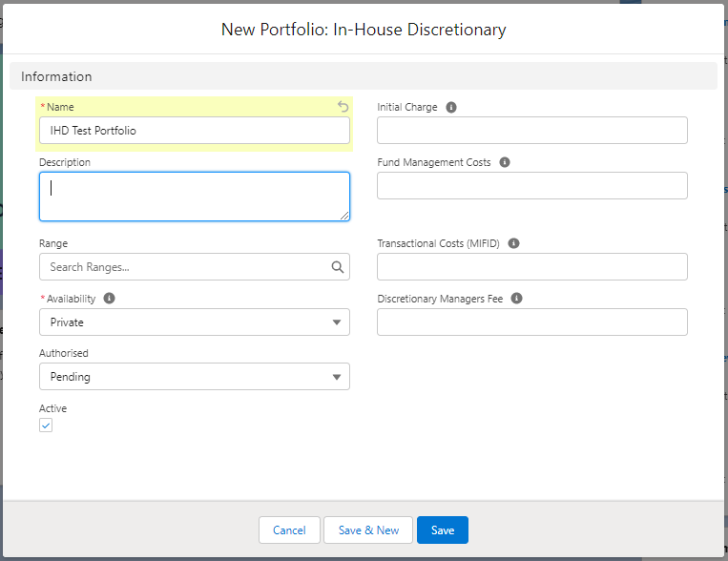Click the search magnifier in Range field
The image size is (728, 561).
tap(338, 267)
